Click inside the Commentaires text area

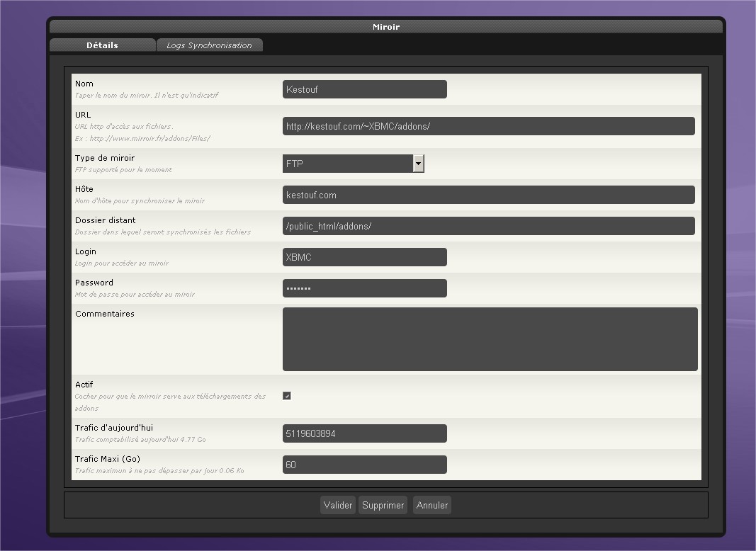click(490, 339)
